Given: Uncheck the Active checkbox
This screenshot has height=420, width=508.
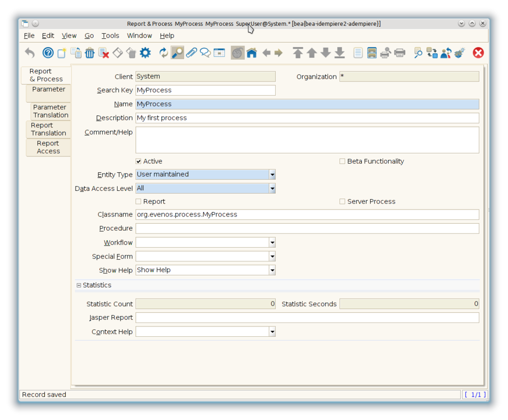Looking at the screenshot, I should (138, 161).
